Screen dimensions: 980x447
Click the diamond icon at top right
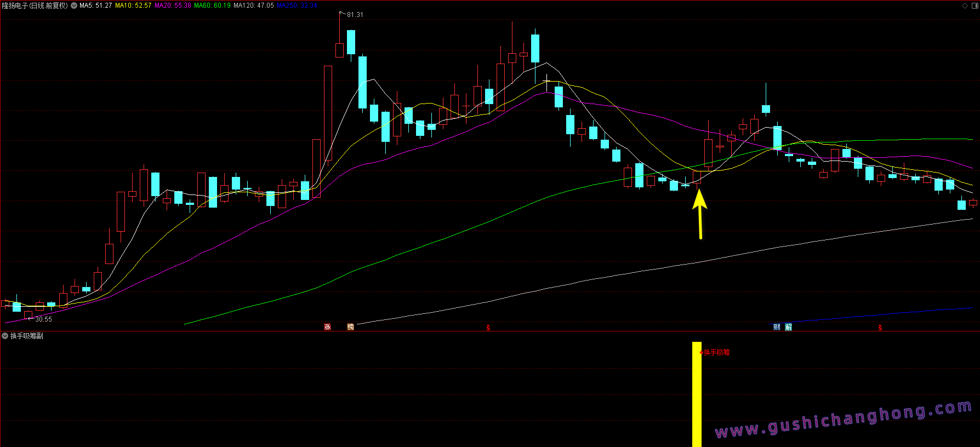tap(965, 5)
